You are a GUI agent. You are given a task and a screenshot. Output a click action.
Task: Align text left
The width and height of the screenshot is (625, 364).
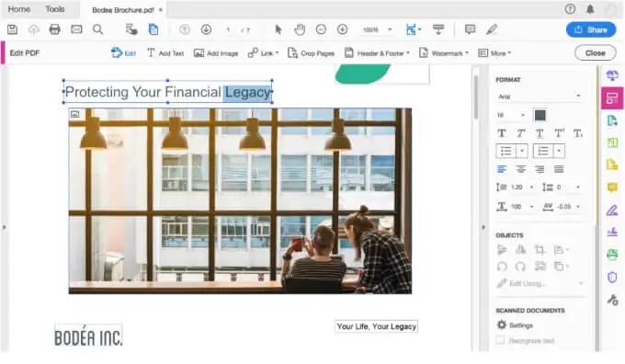[502, 169]
